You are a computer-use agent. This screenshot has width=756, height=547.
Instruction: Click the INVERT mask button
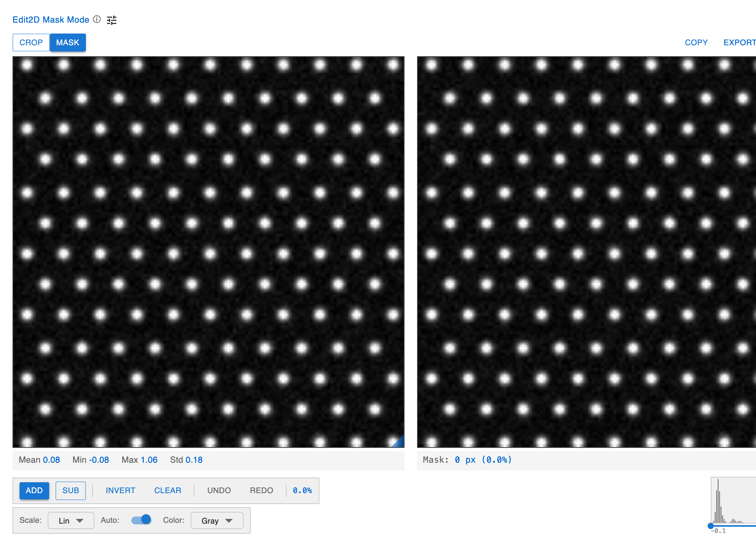(x=120, y=490)
